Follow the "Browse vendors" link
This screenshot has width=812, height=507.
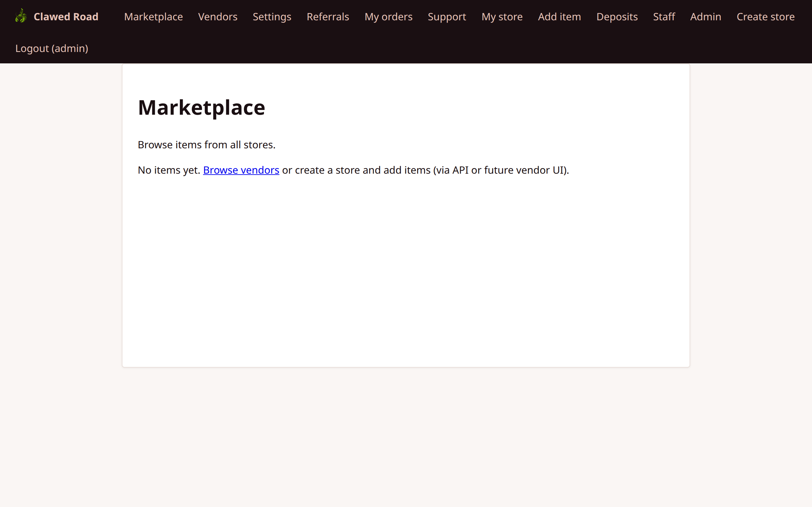coord(241,170)
